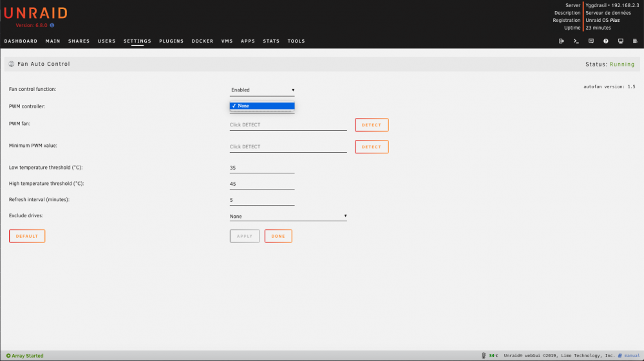Screen dimensions: 644x361
Task: Open the Plugins tab
Action: [x=171, y=41]
